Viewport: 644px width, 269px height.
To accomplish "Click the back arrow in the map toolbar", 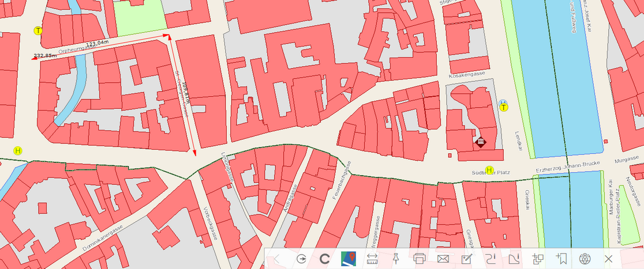I will 276,259.
